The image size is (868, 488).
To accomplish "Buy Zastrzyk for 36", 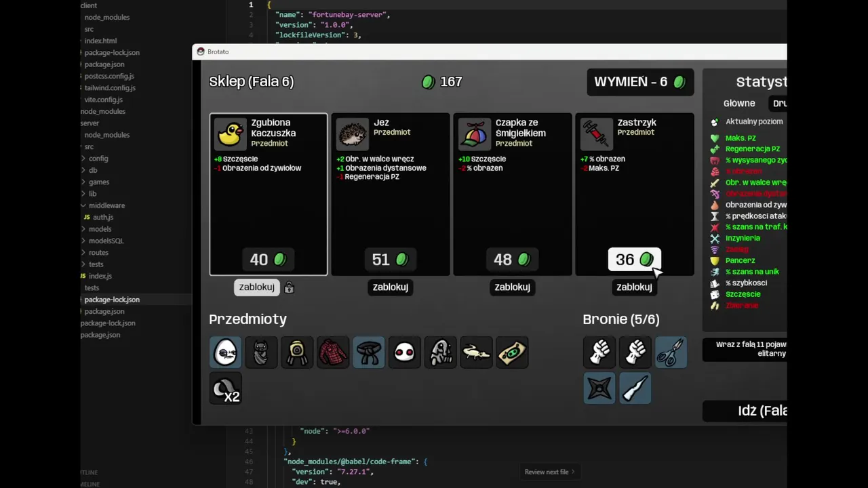I will (635, 260).
